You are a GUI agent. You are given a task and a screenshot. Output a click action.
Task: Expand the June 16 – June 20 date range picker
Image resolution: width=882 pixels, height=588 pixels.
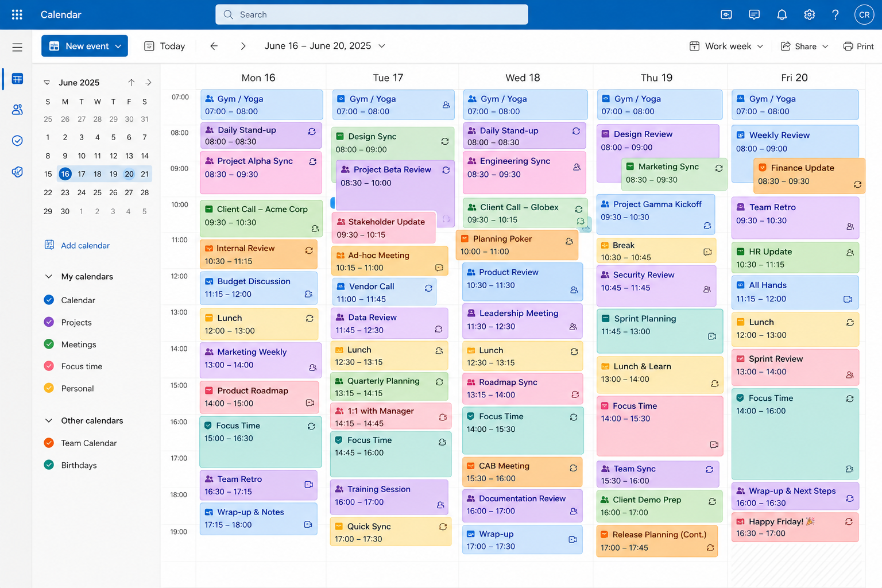[x=324, y=46]
